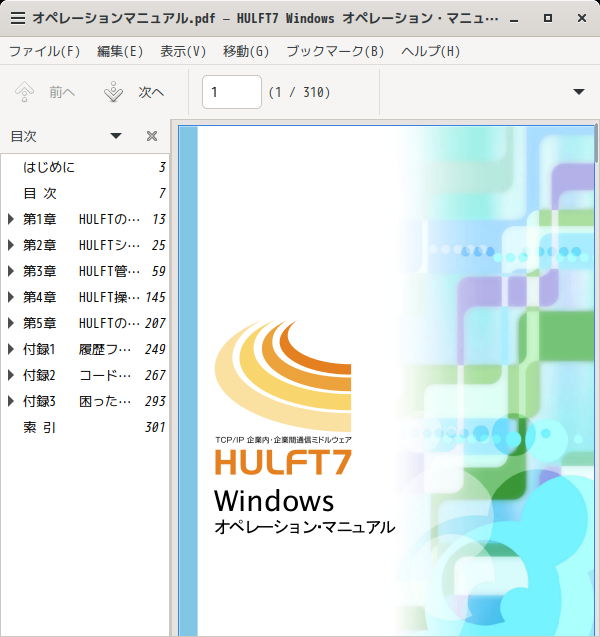Expand the 付録2 tree node
This screenshot has height=637, width=600.
click(11, 375)
